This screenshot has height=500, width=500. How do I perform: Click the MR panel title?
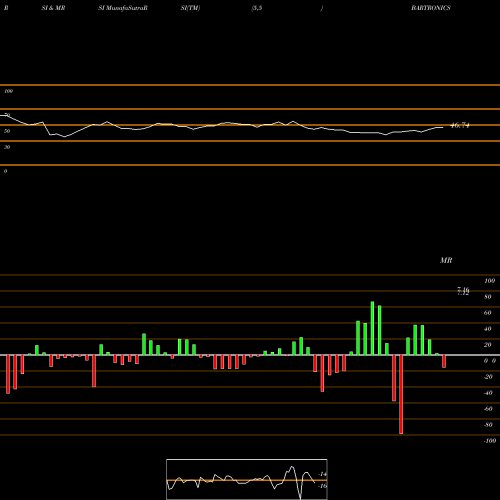coord(446,260)
